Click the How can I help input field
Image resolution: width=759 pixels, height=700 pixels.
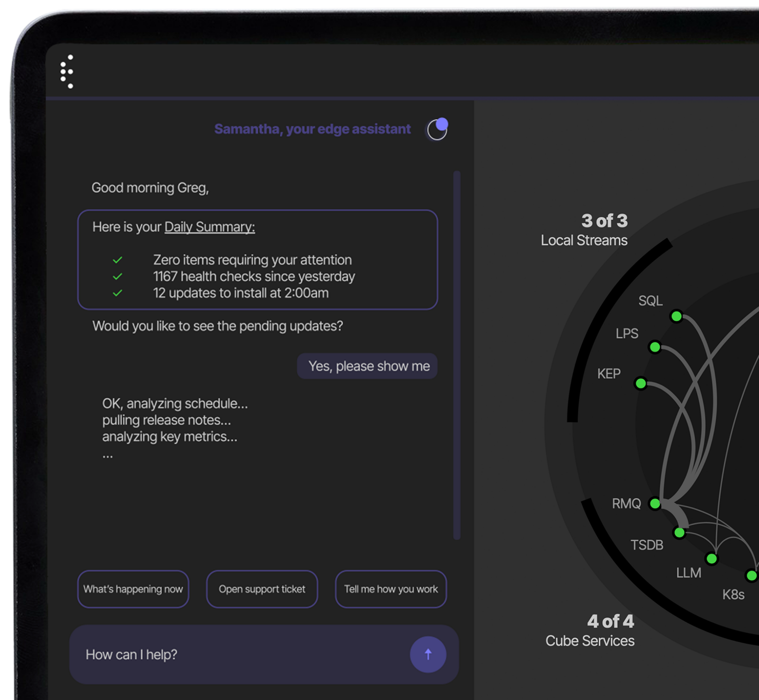237,655
